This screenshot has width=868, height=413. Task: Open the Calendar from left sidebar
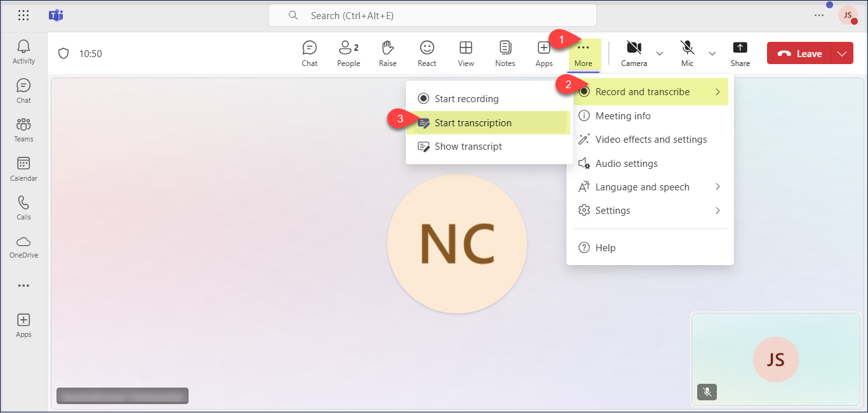click(23, 169)
